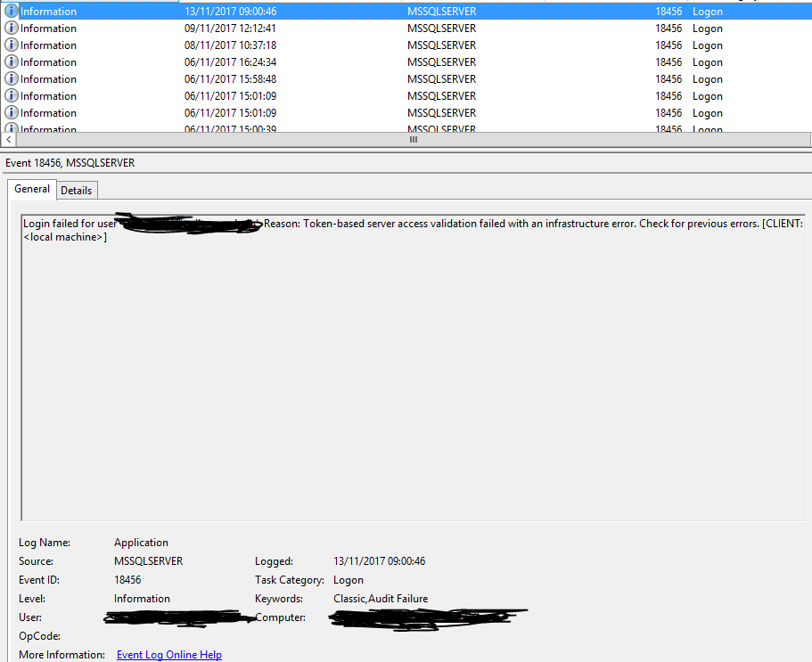The image size is (812, 662).
Task: Select event row dated 06/11/2017 16:24:34
Action: tap(406, 62)
